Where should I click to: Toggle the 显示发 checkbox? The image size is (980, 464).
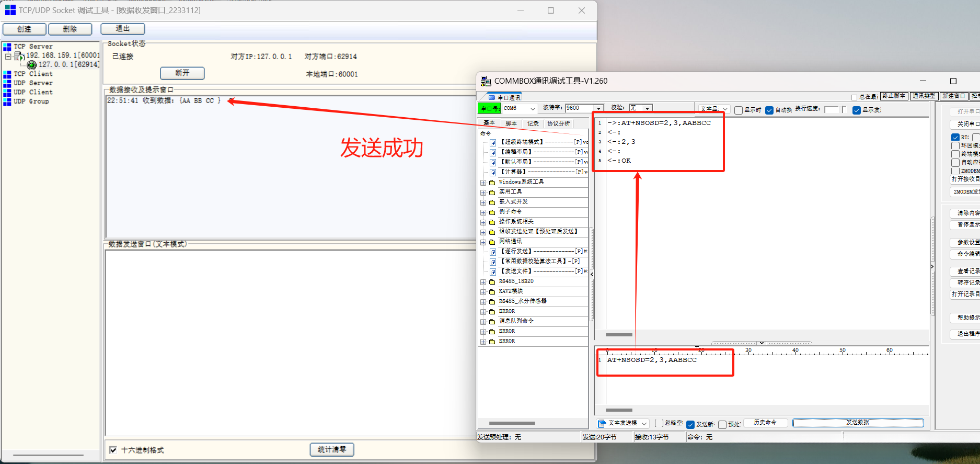pos(857,110)
